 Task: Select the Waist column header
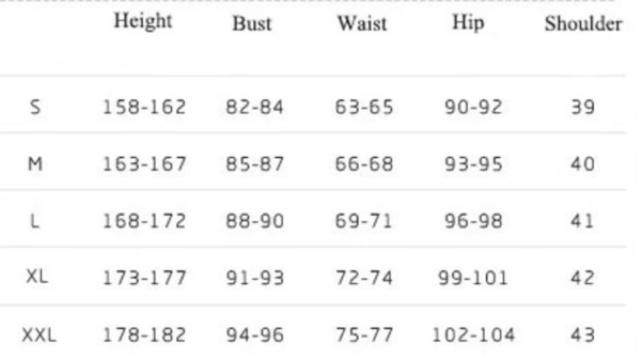[x=361, y=24]
